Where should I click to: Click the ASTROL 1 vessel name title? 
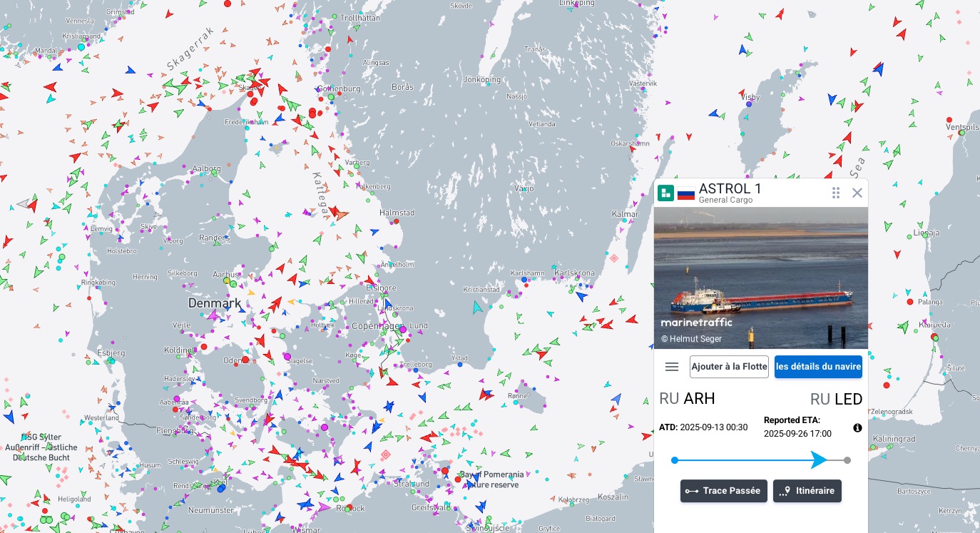(730, 188)
